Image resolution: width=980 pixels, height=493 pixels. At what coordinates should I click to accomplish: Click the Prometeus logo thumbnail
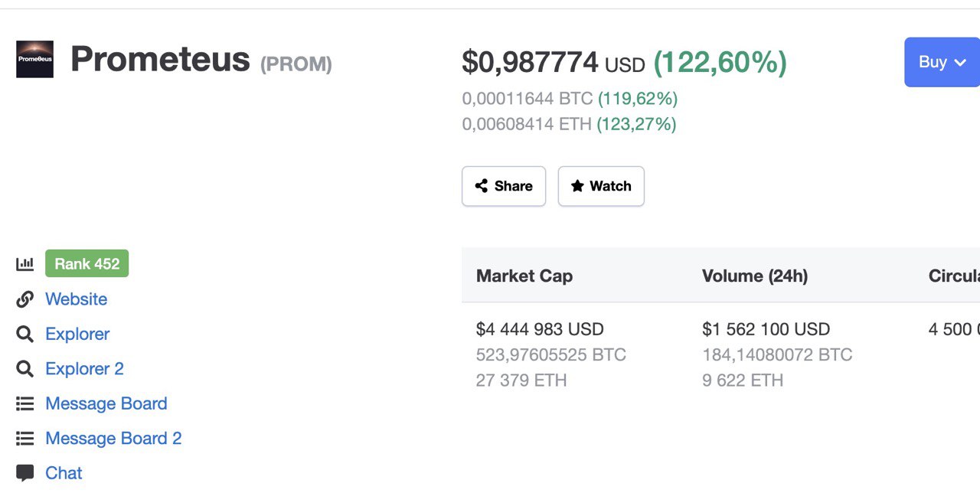click(34, 60)
